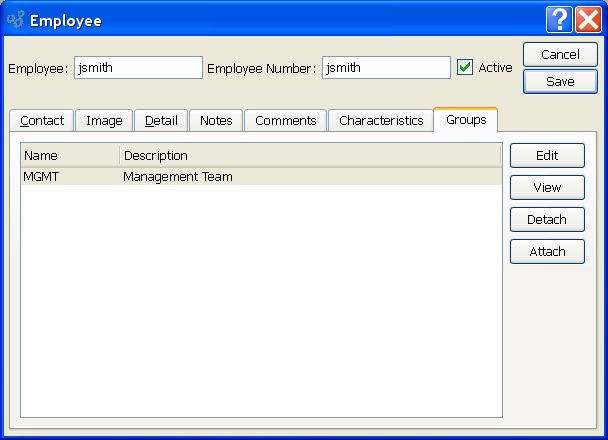Image resolution: width=608 pixels, height=440 pixels.
Task: Click the View group button
Action: [547, 188]
